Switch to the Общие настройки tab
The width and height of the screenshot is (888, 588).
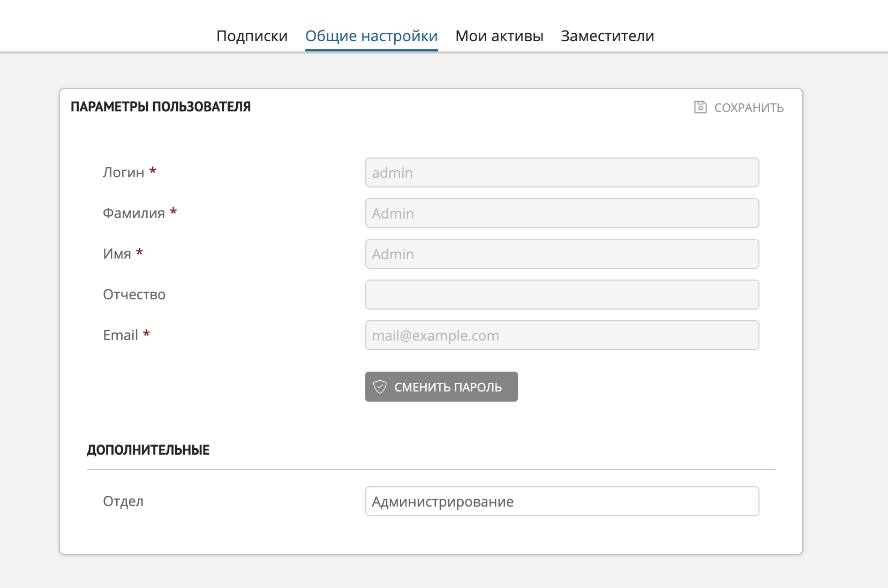[x=371, y=36]
